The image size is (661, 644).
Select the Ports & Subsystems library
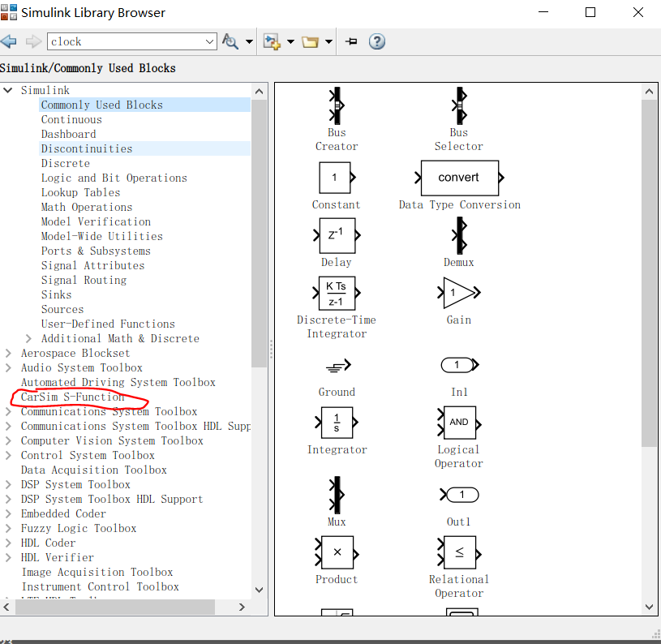[96, 251]
